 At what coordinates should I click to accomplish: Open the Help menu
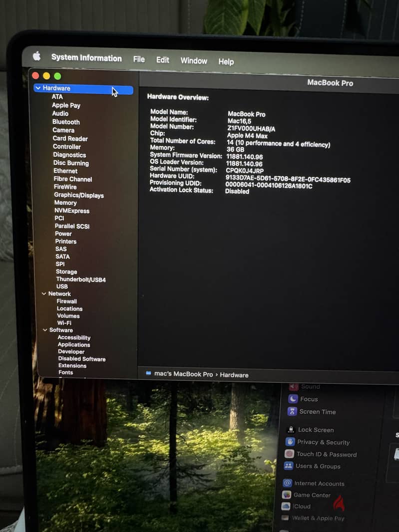click(x=226, y=62)
